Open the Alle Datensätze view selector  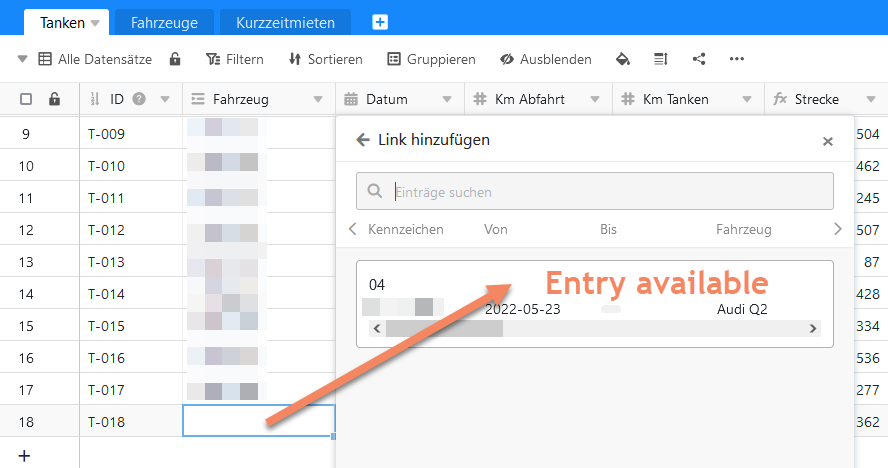point(86,59)
